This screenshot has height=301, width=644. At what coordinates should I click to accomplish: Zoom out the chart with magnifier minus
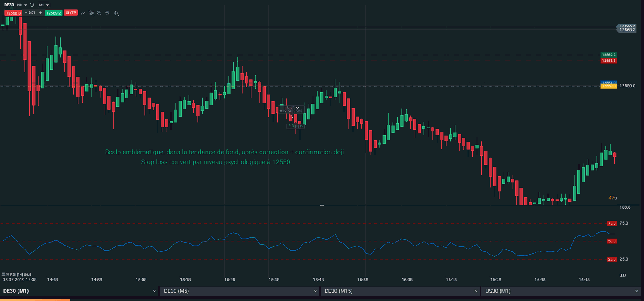99,13
